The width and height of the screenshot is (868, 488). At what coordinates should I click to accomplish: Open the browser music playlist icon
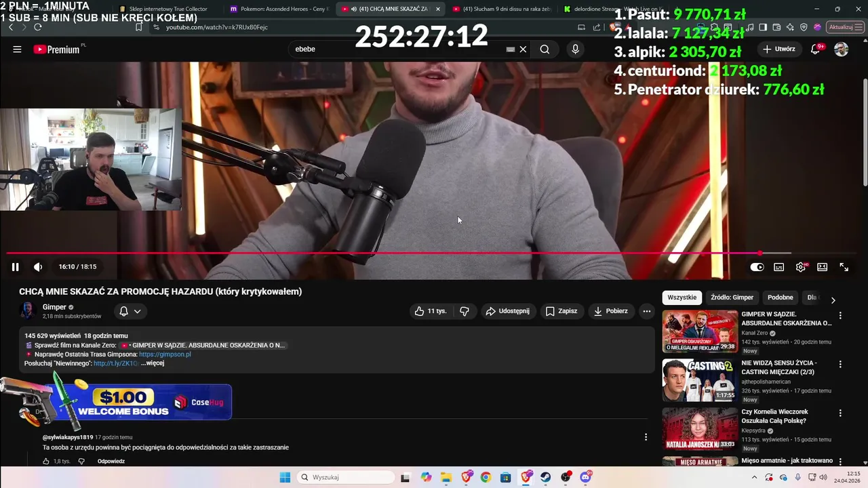(x=750, y=27)
